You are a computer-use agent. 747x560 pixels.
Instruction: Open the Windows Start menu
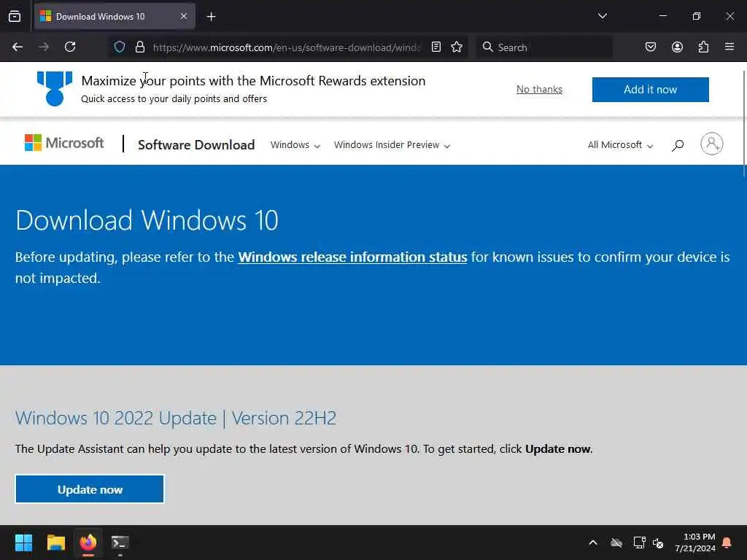[23, 542]
